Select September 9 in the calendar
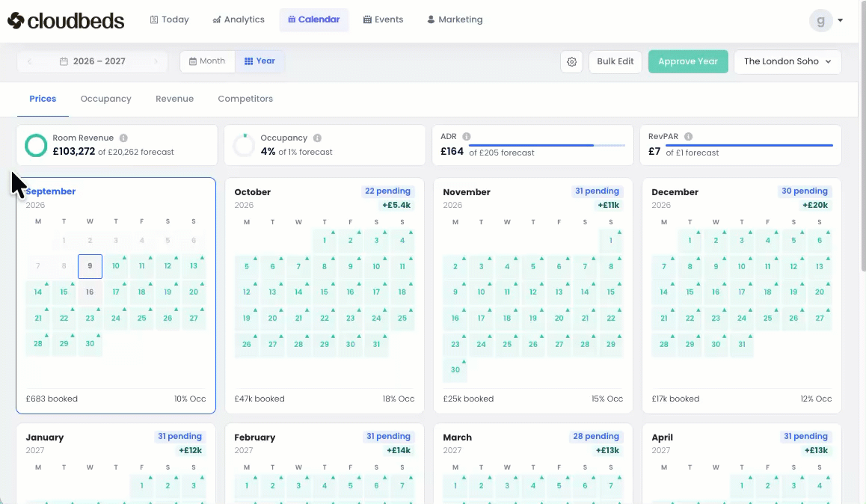Image resolution: width=866 pixels, height=504 pixels. [x=90, y=266]
